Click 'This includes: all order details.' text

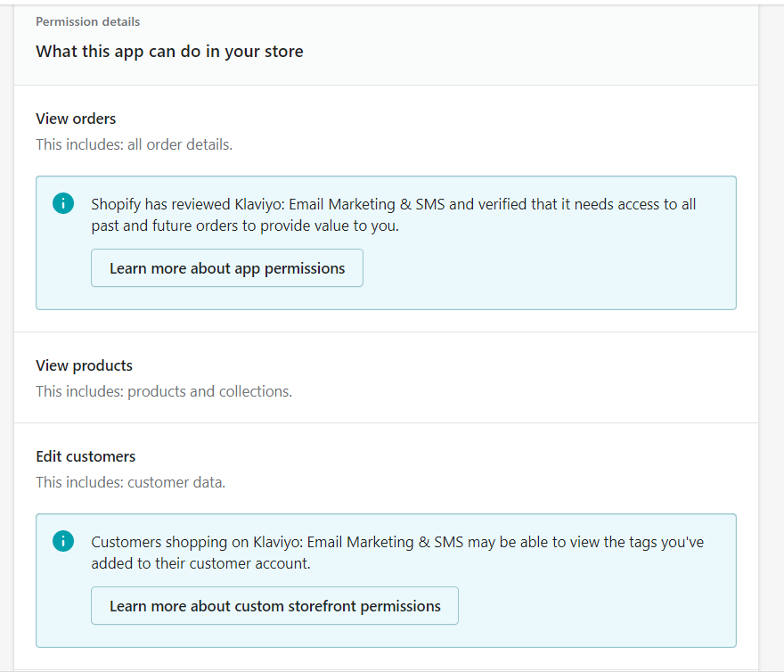[134, 144]
